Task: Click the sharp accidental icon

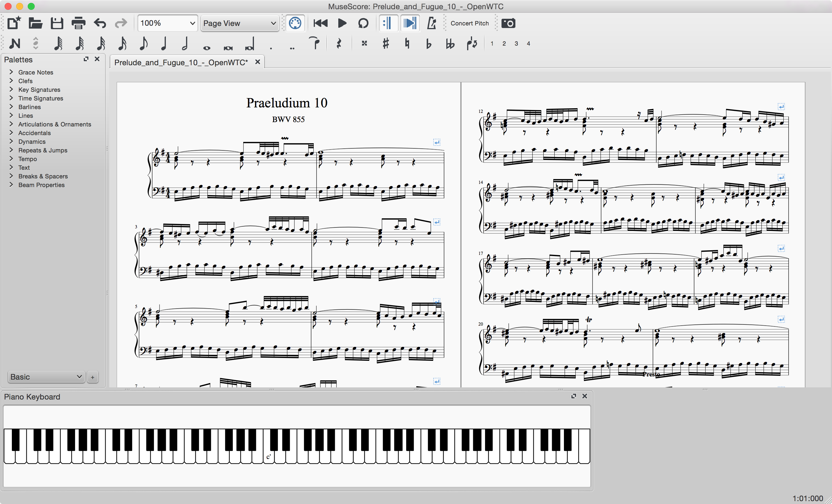Action: point(386,44)
